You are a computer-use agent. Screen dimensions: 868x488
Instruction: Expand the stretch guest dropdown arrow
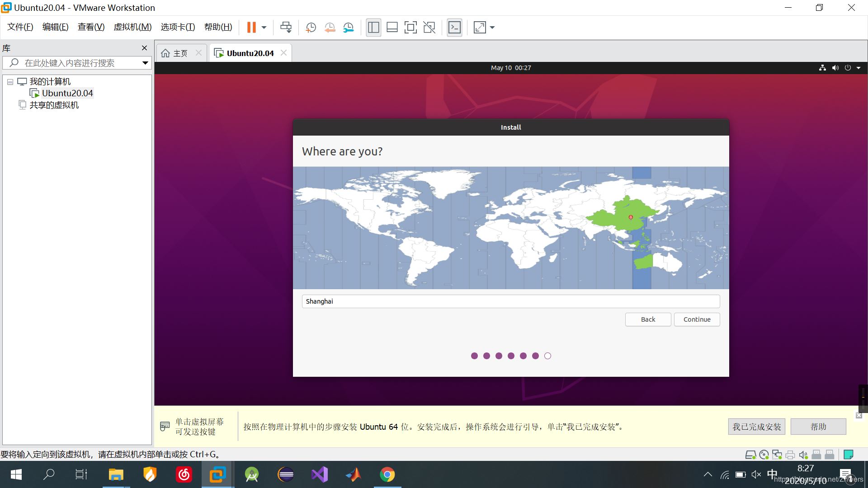click(492, 28)
